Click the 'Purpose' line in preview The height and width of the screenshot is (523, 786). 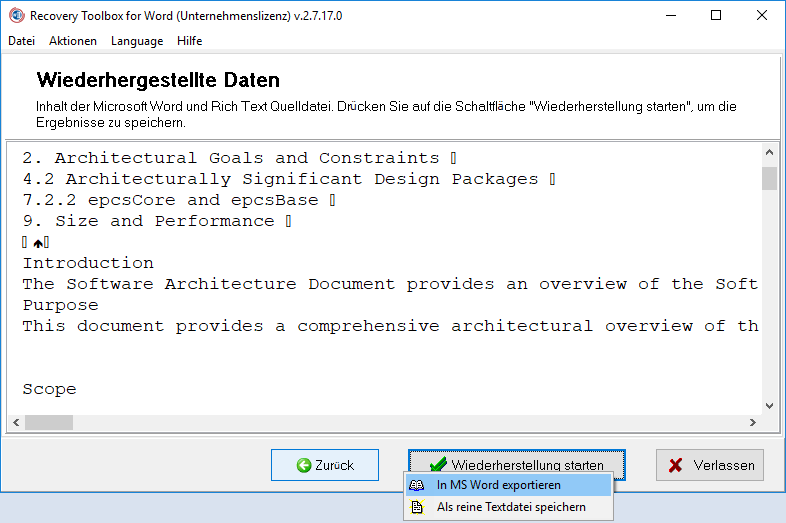[61, 305]
